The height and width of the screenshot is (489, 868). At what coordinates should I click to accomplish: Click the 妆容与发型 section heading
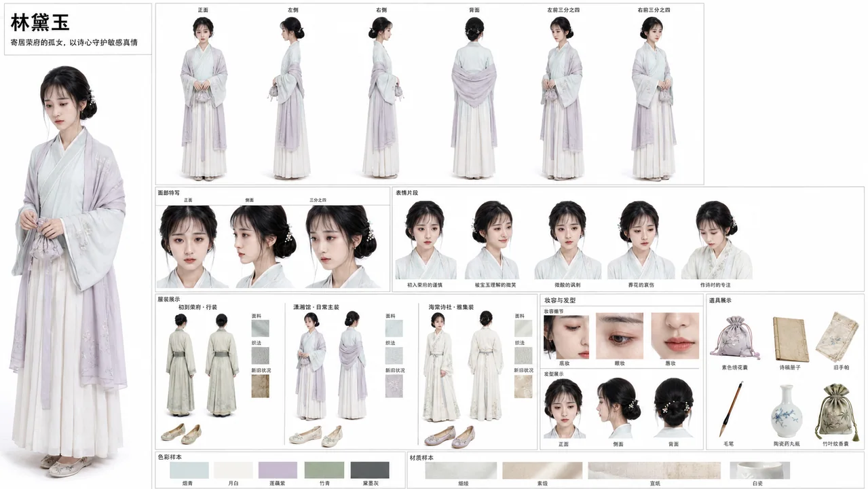560,300
